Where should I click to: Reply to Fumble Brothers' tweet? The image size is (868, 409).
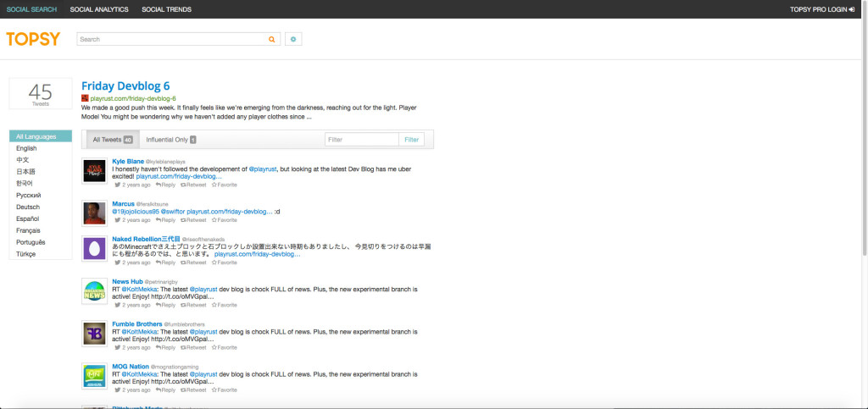pyautogui.click(x=165, y=348)
